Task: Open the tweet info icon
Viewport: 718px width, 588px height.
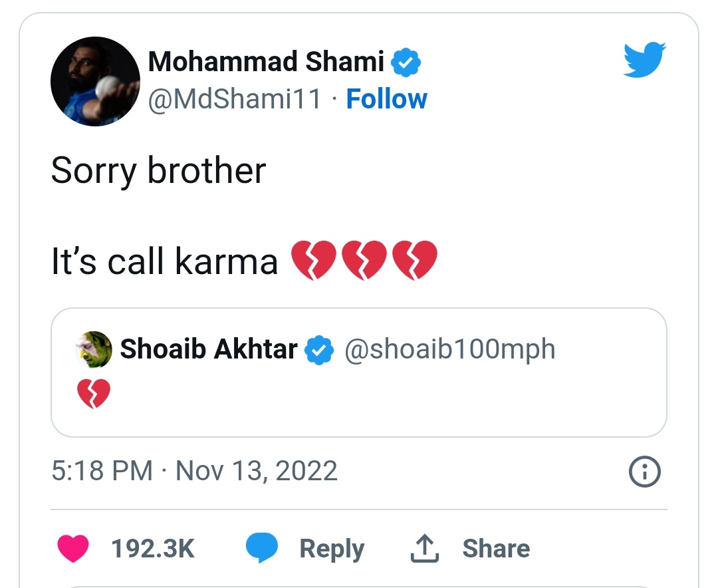Action: point(644,472)
